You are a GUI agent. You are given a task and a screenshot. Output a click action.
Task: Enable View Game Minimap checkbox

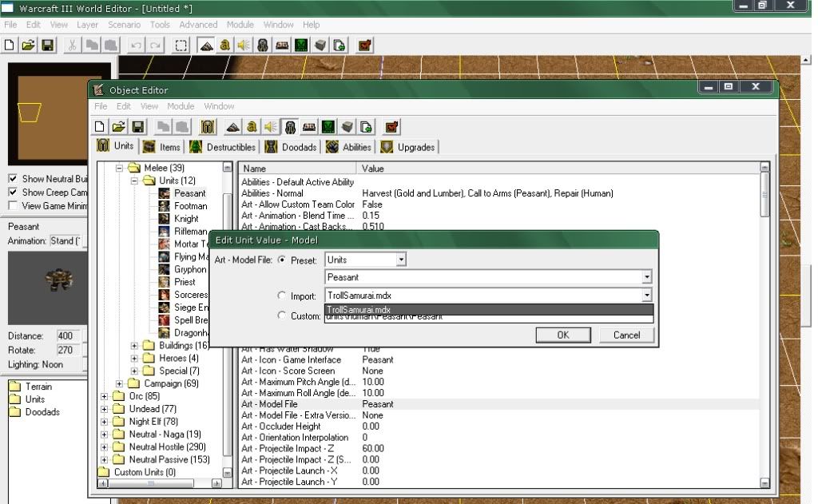point(13,206)
